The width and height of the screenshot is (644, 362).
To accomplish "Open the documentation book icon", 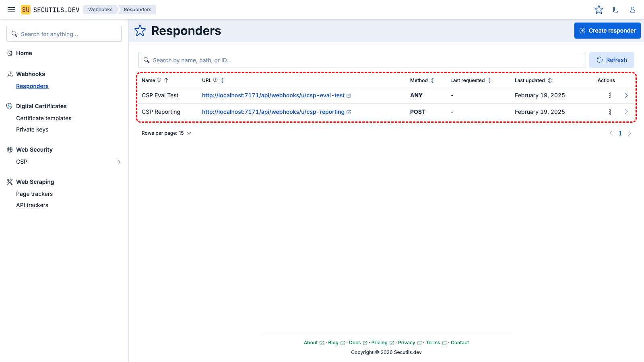I will click(616, 10).
